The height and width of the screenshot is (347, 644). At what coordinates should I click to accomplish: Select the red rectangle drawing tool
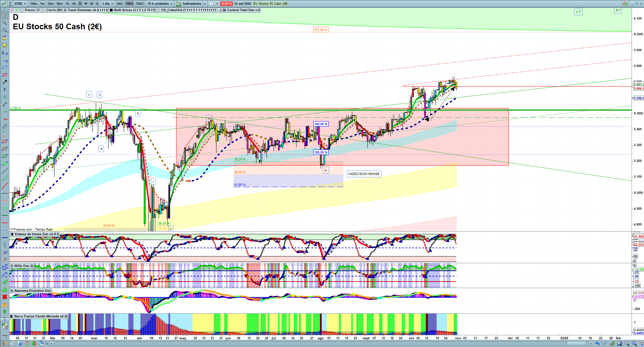click(x=5, y=75)
